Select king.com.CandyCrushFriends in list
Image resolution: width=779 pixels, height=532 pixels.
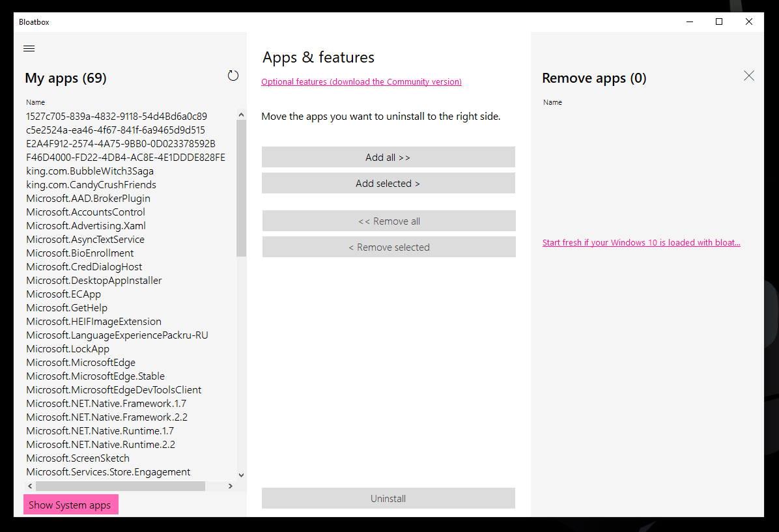pyautogui.click(x=91, y=185)
